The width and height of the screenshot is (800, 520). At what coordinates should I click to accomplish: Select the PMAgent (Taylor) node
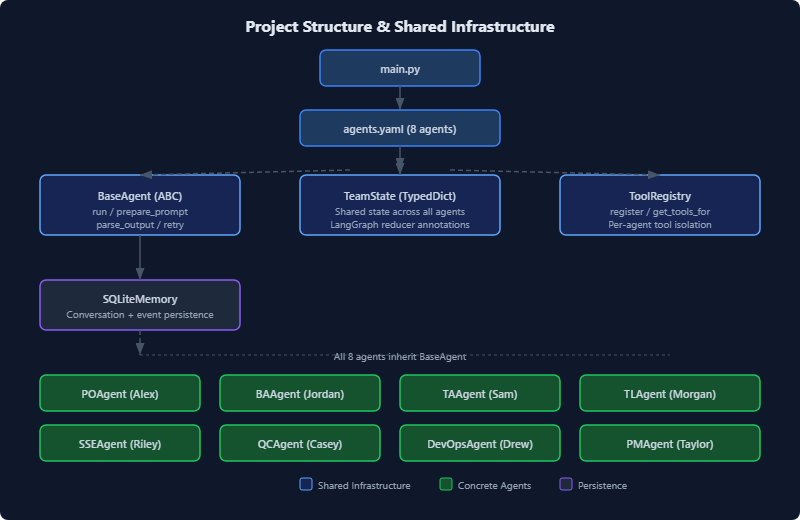(670, 443)
